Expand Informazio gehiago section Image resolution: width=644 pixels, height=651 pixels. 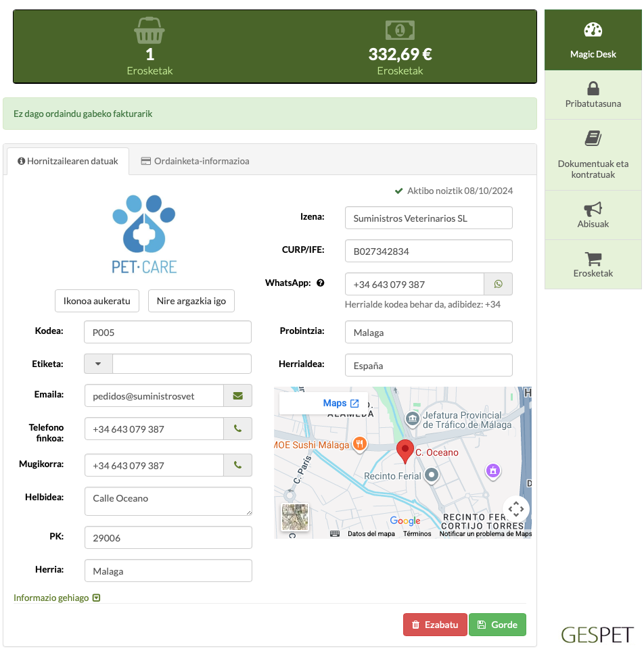[57, 598]
